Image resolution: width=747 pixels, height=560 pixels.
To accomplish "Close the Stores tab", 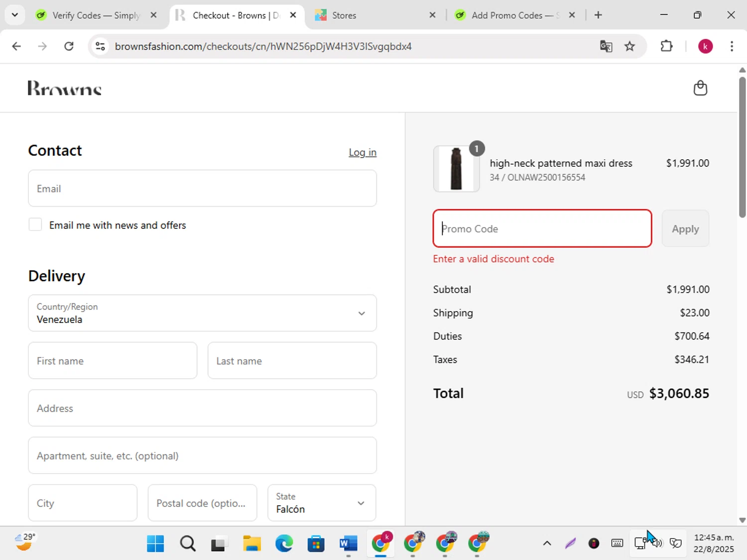I will pyautogui.click(x=432, y=15).
